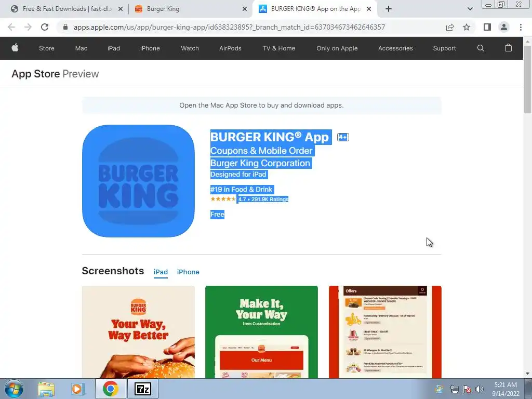The image size is (532, 399).
Task: Click the browser forward arrow
Action: (x=28, y=27)
